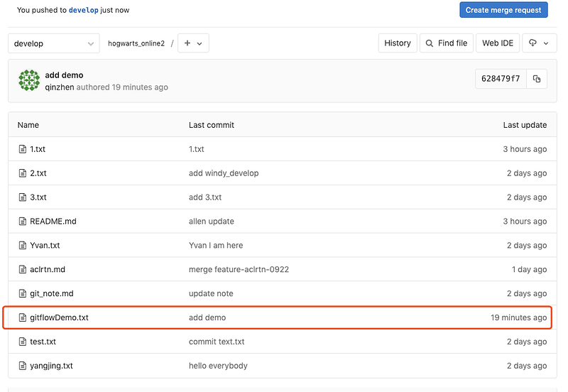Click the file icon next to gitflowDemo.txt
This screenshot has width=568, height=392.
click(x=23, y=317)
